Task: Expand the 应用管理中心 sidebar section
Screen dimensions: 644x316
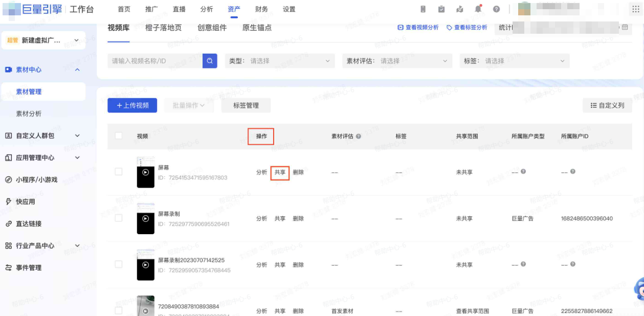Action: [78, 157]
